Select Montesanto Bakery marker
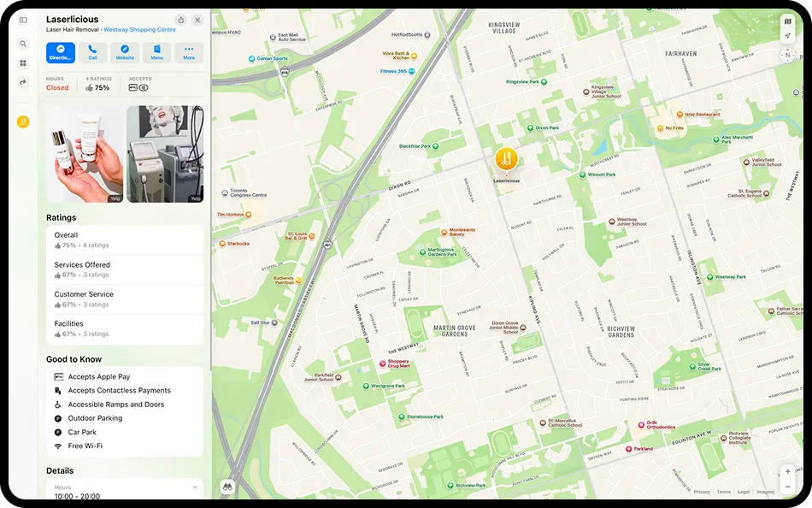 (444, 232)
